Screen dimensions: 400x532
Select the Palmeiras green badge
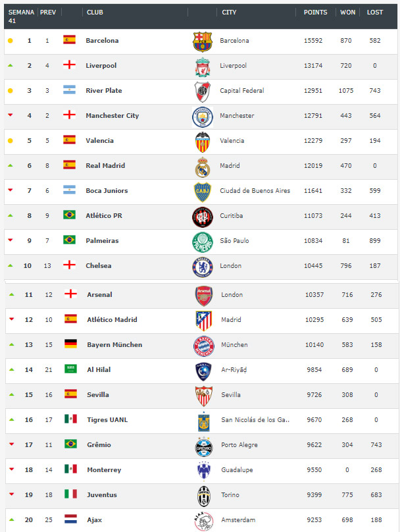pyautogui.click(x=203, y=242)
